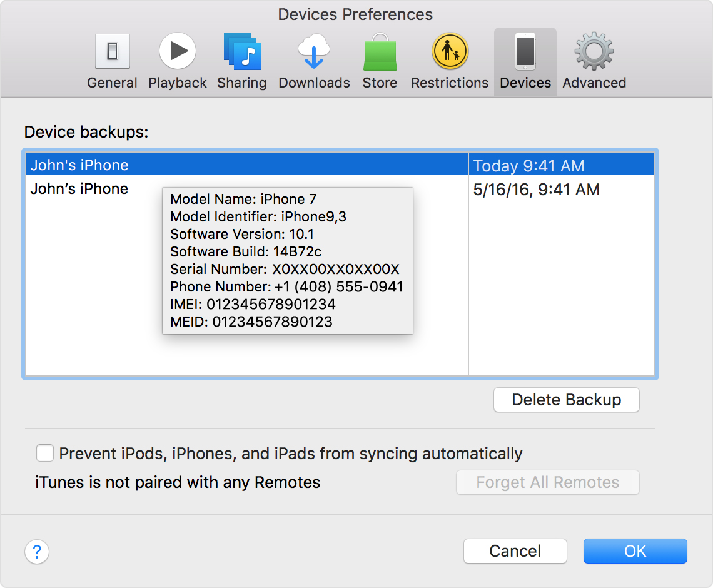713x588 pixels.
Task: Select the Devices iPhone icon
Action: (x=525, y=52)
